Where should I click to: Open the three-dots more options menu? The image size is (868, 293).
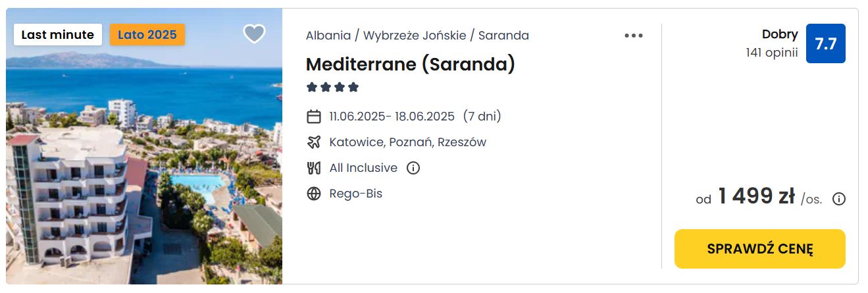tap(634, 36)
